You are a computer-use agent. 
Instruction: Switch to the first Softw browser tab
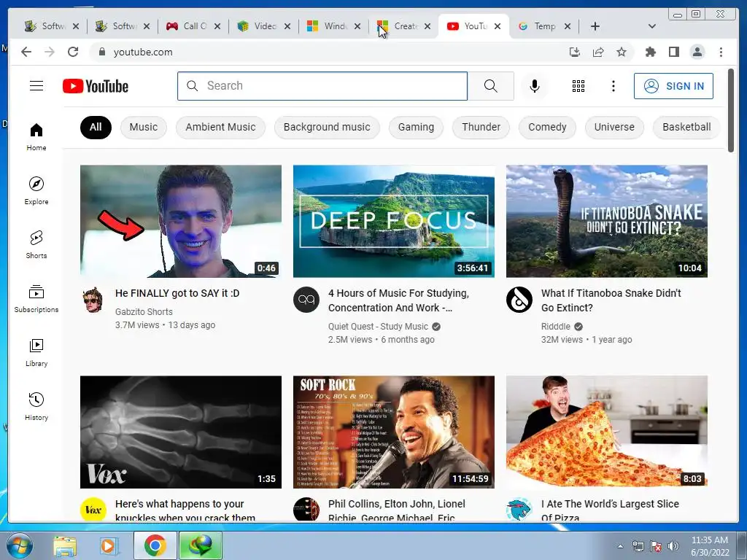[x=52, y=26]
